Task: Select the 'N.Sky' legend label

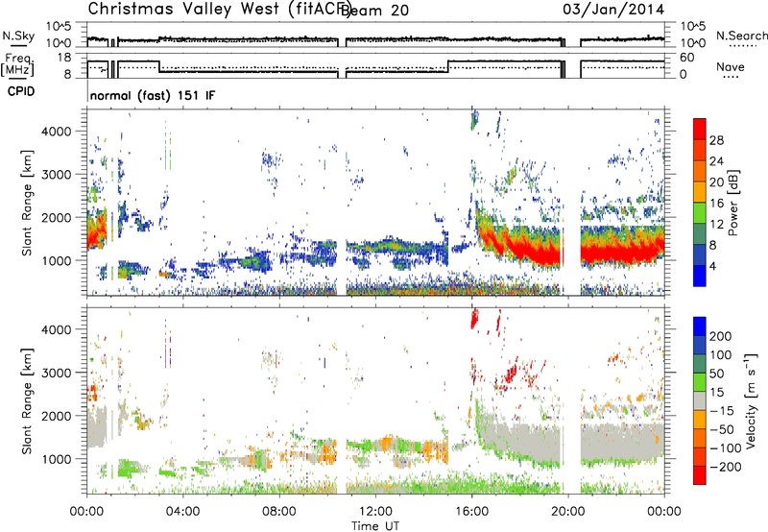Action: [x=18, y=36]
